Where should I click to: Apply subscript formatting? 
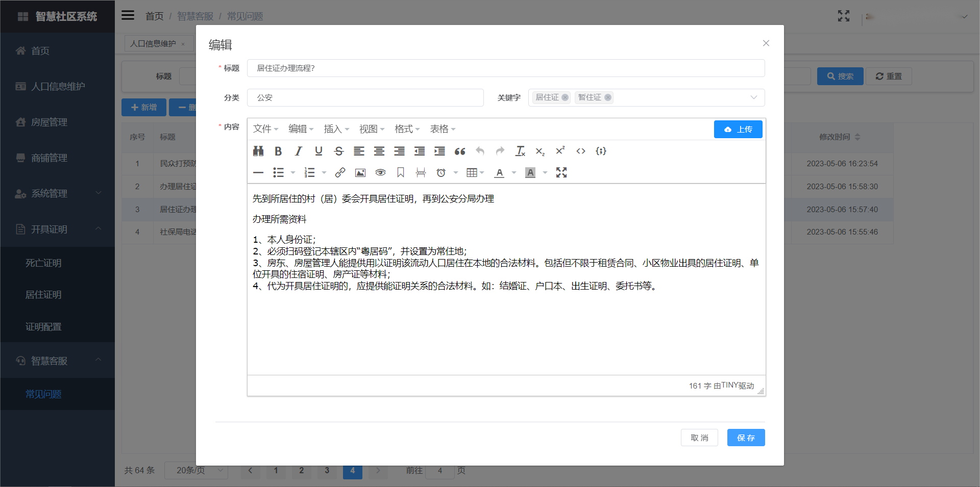coord(540,151)
